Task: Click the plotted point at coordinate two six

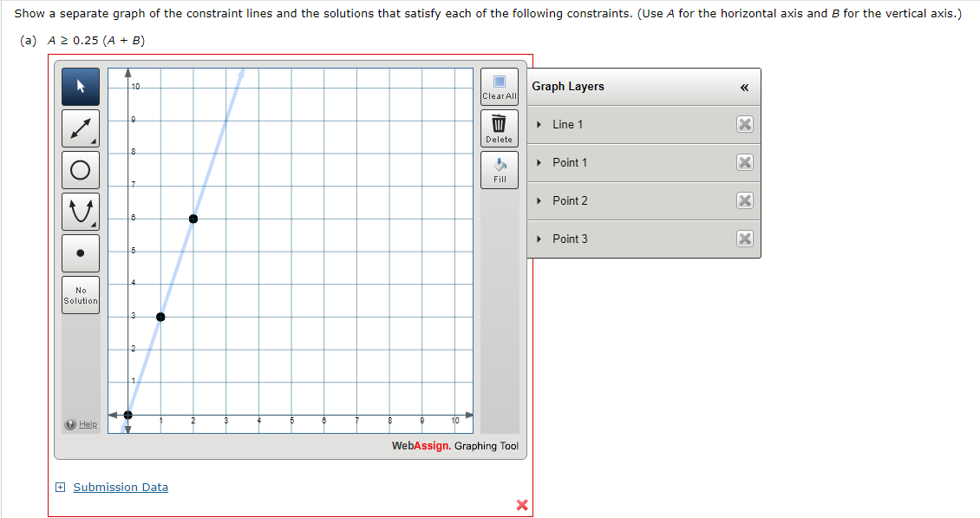Action: (x=193, y=218)
